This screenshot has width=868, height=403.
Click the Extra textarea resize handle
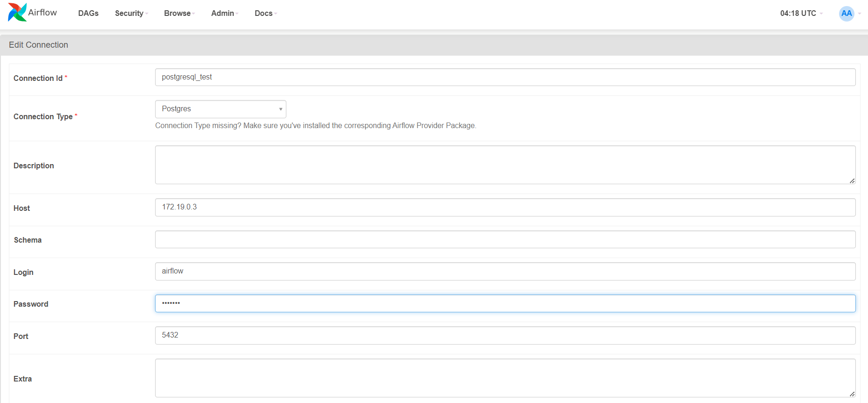tap(852, 394)
